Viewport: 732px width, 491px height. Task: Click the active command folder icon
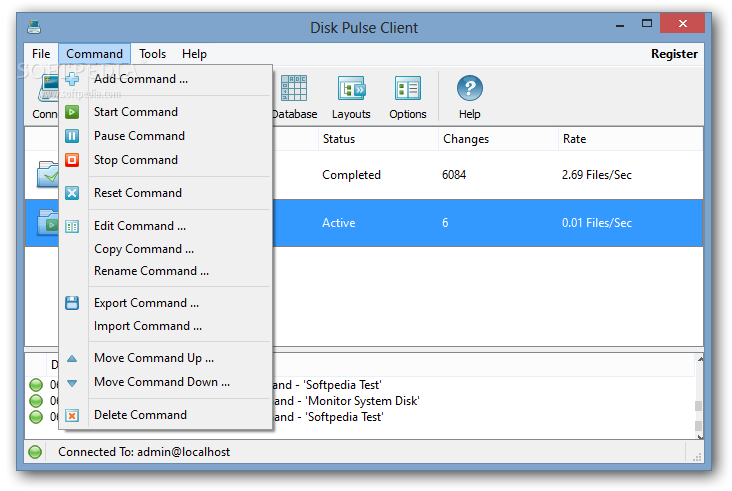pyautogui.click(x=48, y=223)
